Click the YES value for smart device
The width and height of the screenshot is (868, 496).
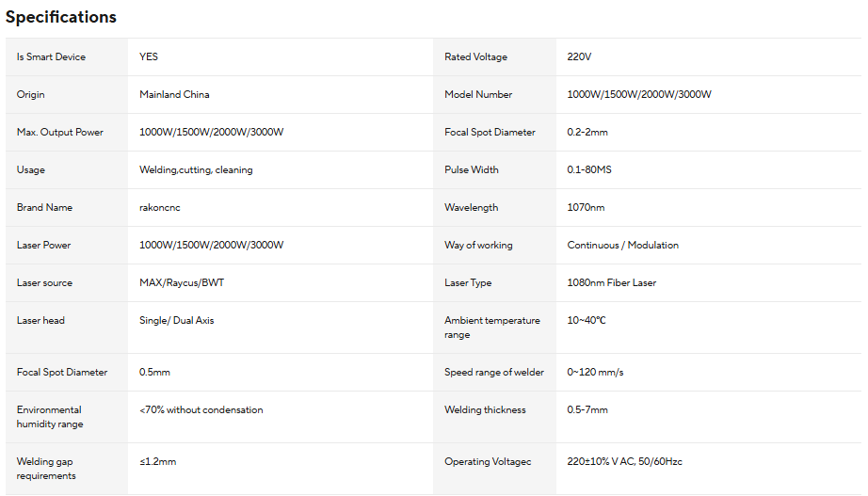[x=149, y=57]
